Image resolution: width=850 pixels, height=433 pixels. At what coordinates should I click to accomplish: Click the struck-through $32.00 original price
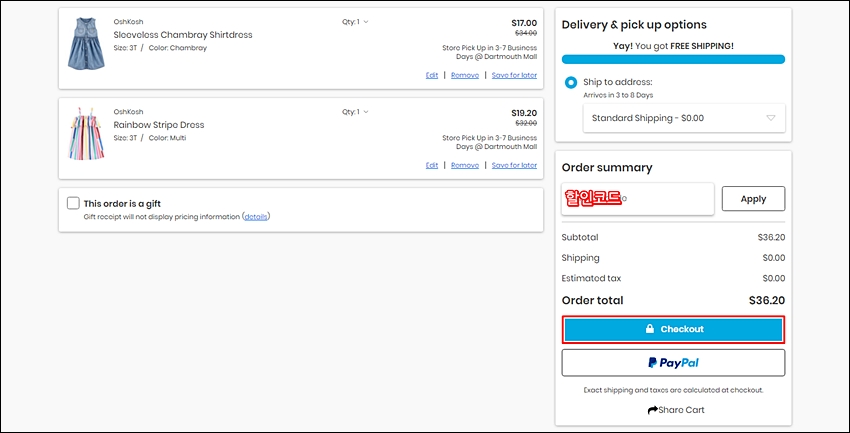coord(526,123)
